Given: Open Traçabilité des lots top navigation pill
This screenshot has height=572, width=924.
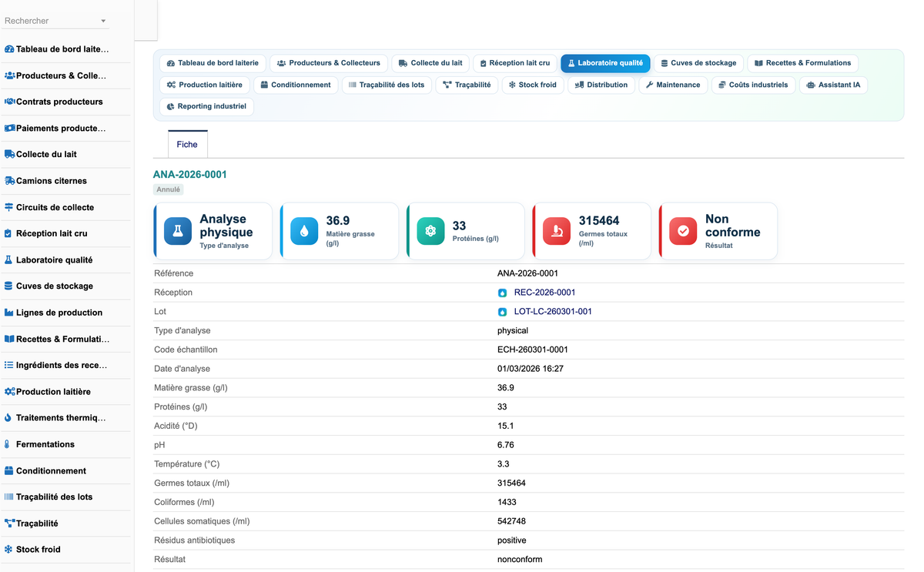Looking at the screenshot, I should 387,85.
